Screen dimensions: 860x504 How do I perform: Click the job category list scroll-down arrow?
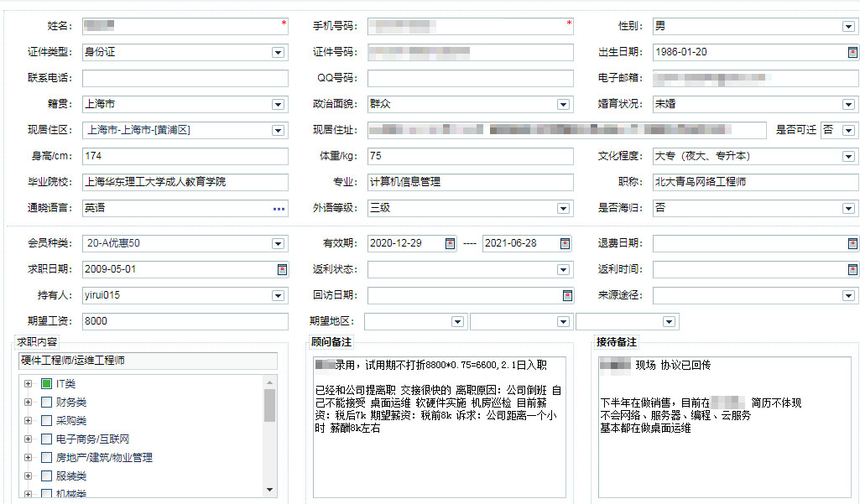click(x=269, y=490)
